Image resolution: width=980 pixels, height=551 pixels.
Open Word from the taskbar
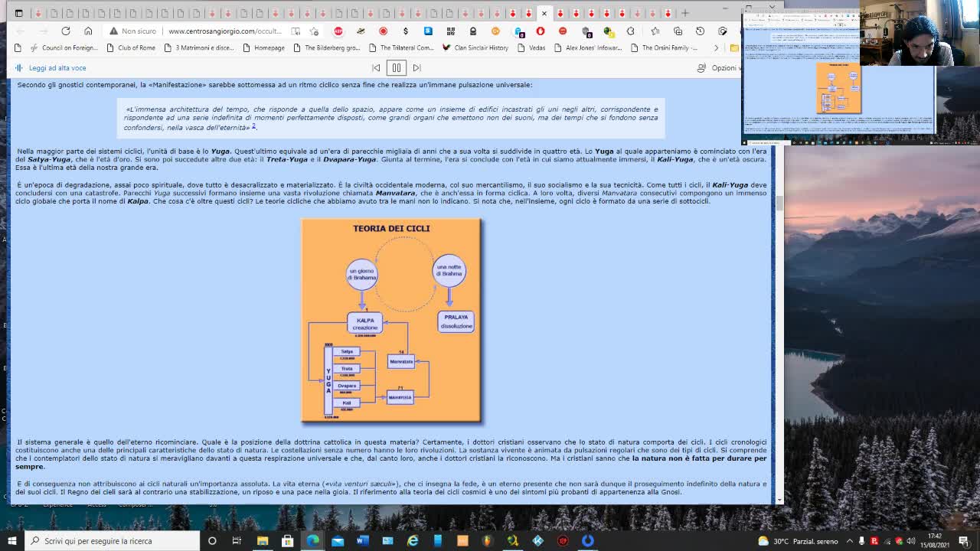[x=363, y=540]
